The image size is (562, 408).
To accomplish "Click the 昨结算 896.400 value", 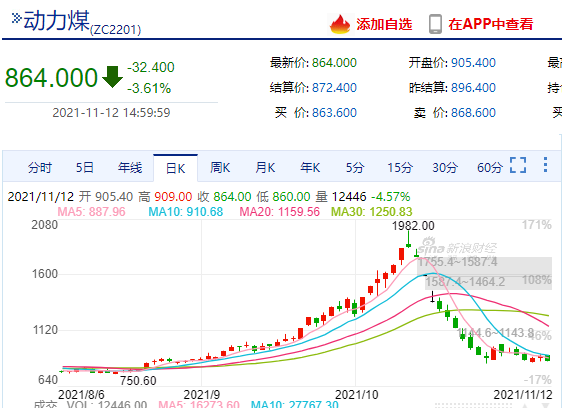I will (x=473, y=87).
